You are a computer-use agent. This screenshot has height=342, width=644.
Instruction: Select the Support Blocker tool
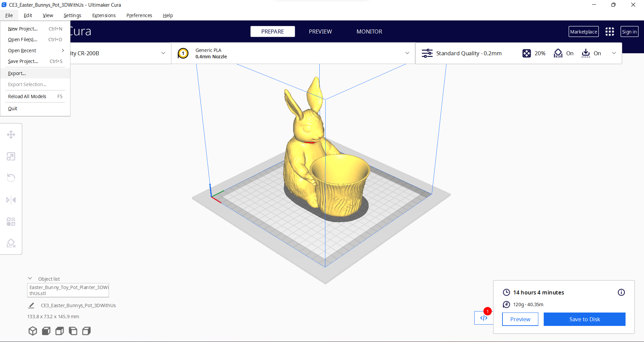(11, 244)
